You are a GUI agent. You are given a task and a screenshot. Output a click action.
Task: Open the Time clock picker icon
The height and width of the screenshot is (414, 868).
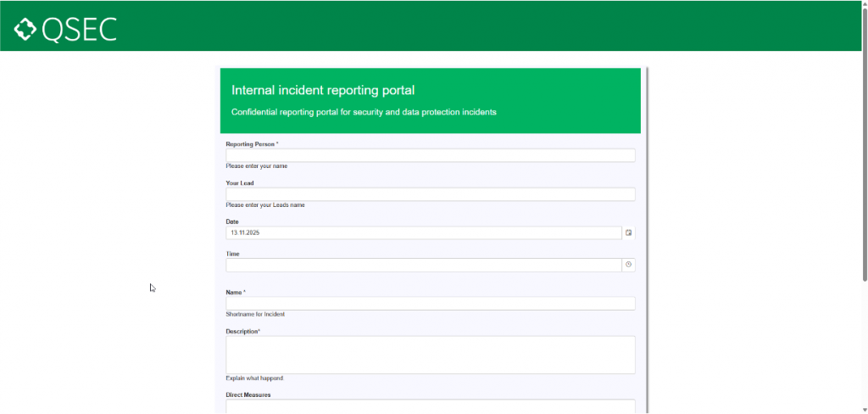628,265
